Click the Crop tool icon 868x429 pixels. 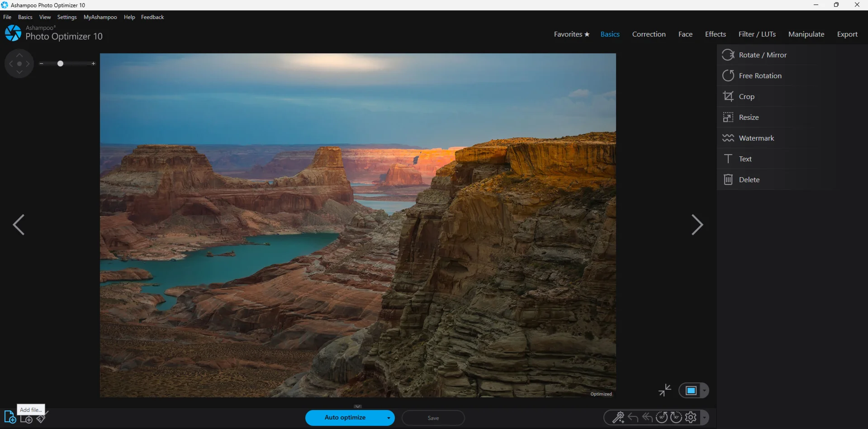click(728, 96)
